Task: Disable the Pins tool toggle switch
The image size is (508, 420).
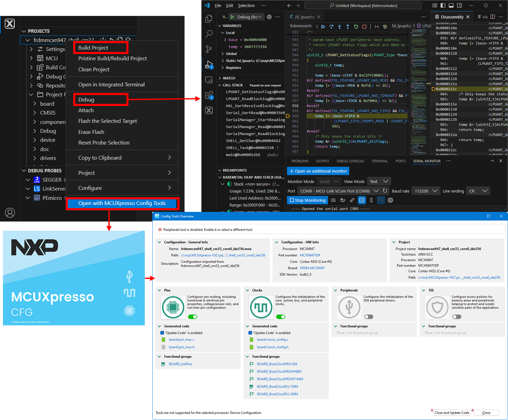Action: click(192, 317)
